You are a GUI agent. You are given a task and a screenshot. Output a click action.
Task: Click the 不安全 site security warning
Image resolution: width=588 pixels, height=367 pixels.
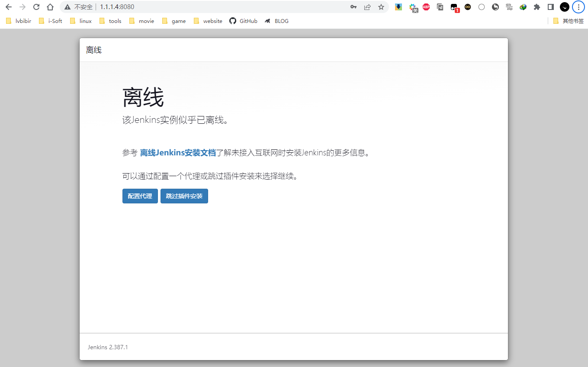(79, 7)
